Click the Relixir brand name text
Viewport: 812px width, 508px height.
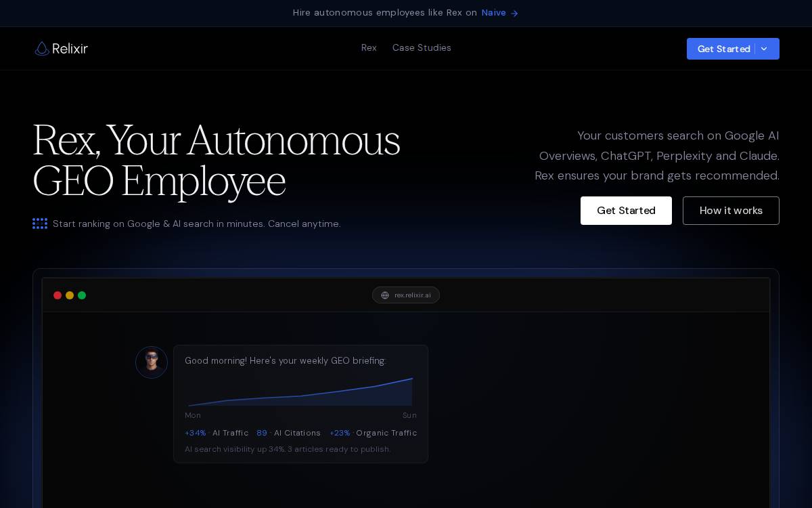coord(70,49)
